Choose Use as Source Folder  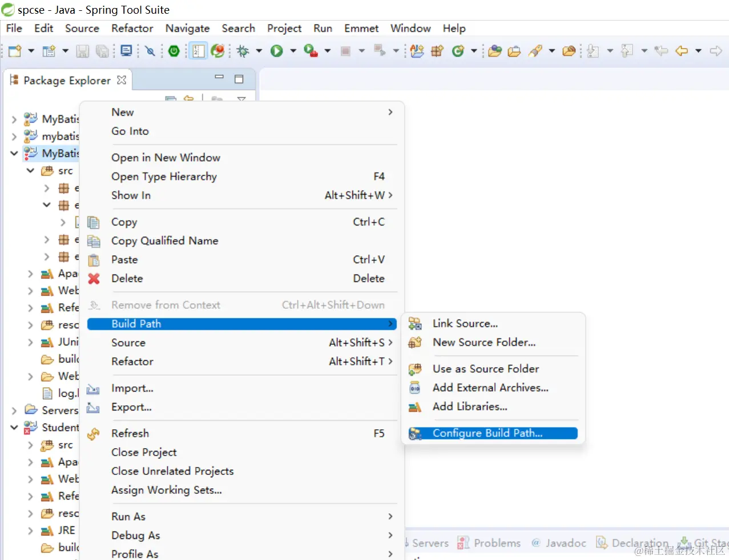pyautogui.click(x=486, y=369)
